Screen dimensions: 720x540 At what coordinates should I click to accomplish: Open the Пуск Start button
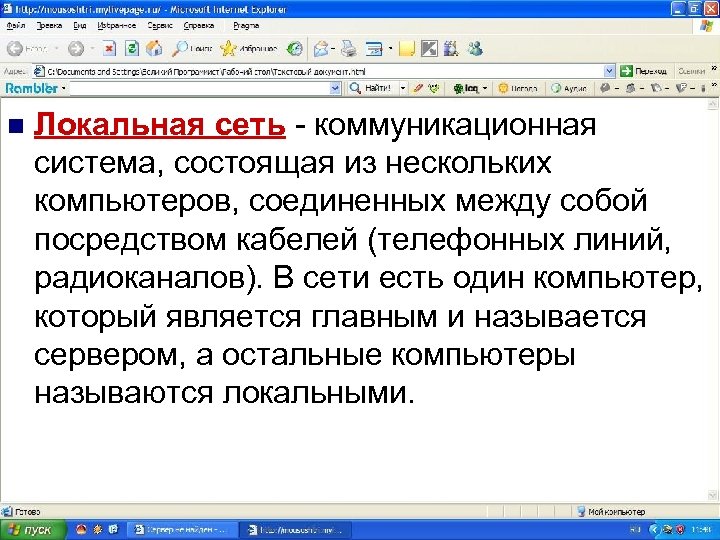pyautogui.click(x=32, y=530)
